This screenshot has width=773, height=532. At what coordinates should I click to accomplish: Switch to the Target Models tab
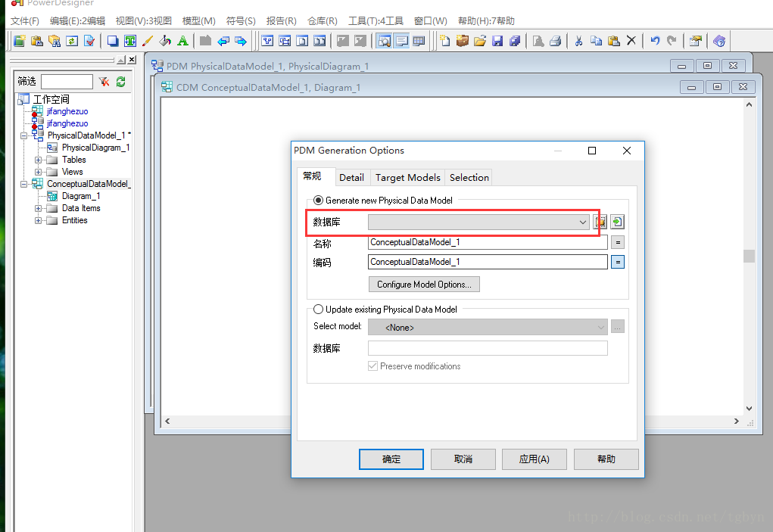click(x=407, y=177)
